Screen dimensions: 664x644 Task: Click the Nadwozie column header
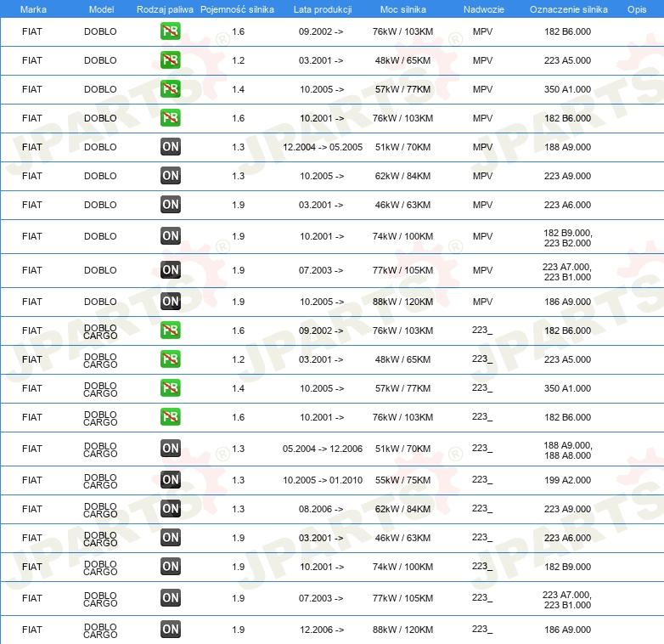point(484,9)
